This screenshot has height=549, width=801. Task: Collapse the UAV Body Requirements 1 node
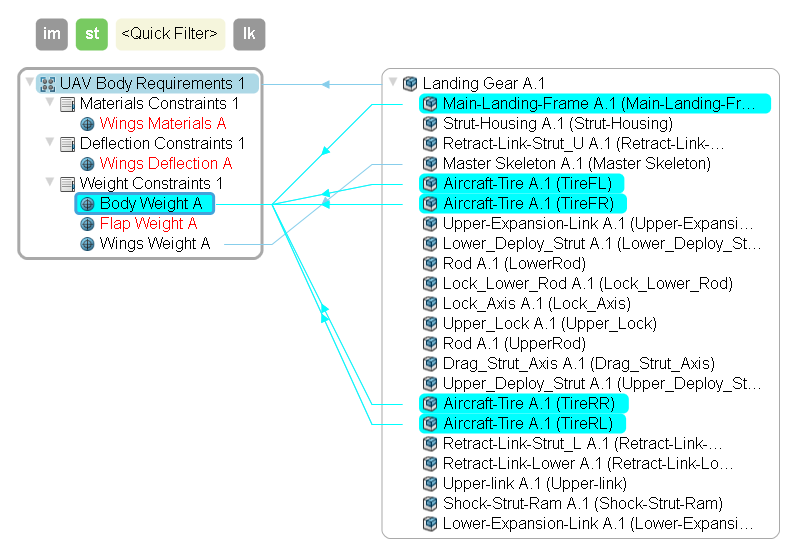(x=30, y=83)
